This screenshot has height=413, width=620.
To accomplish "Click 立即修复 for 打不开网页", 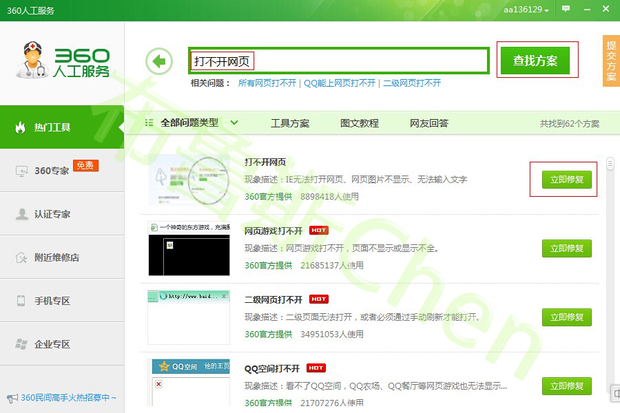I will [x=567, y=180].
